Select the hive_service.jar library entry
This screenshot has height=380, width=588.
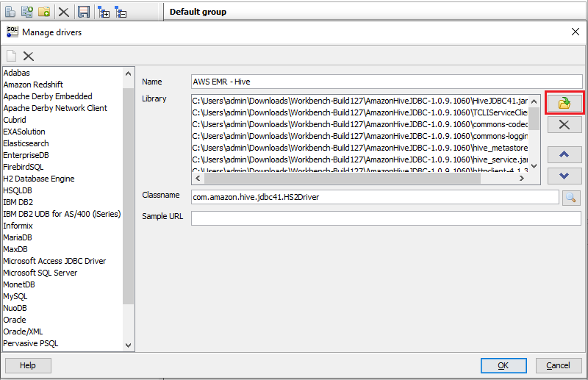point(360,159)
